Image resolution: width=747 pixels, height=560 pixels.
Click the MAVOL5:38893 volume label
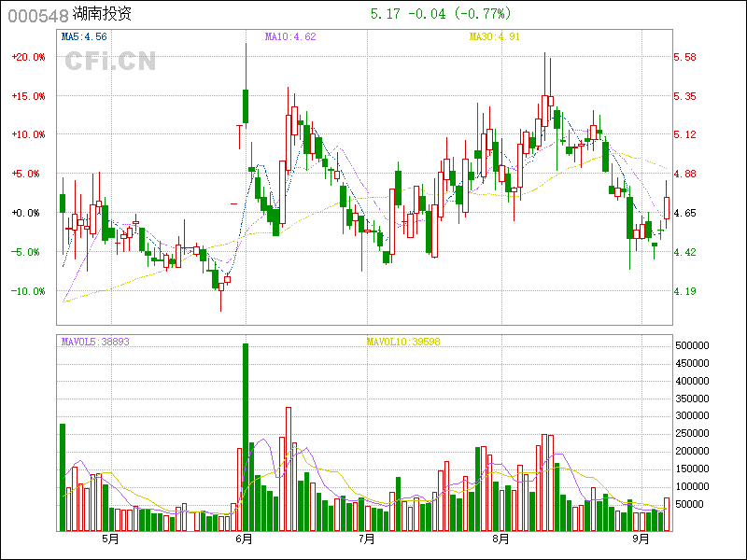point(95,342)
